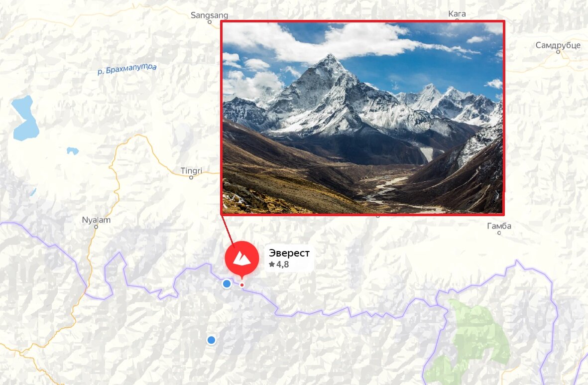The width and height of the screenshot is (588, 385).
Task: Click the small blue lake below the large one
Action: [73, 151]
